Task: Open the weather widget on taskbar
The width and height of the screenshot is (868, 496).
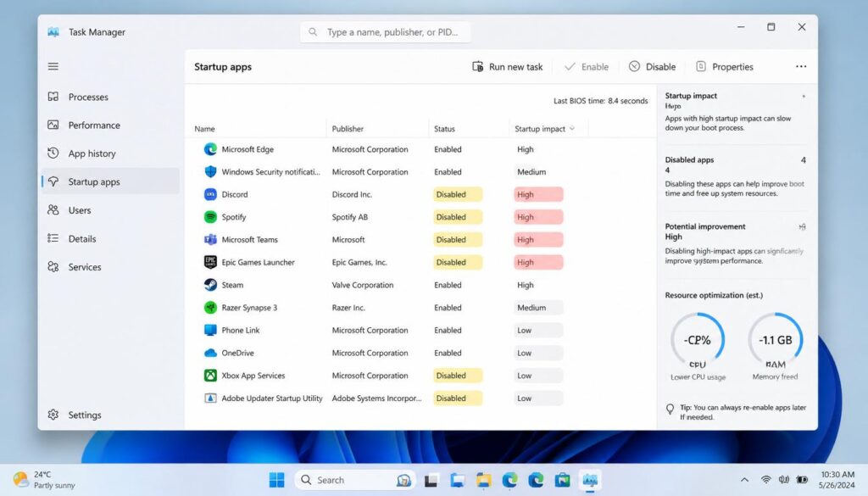Action: 44,479
